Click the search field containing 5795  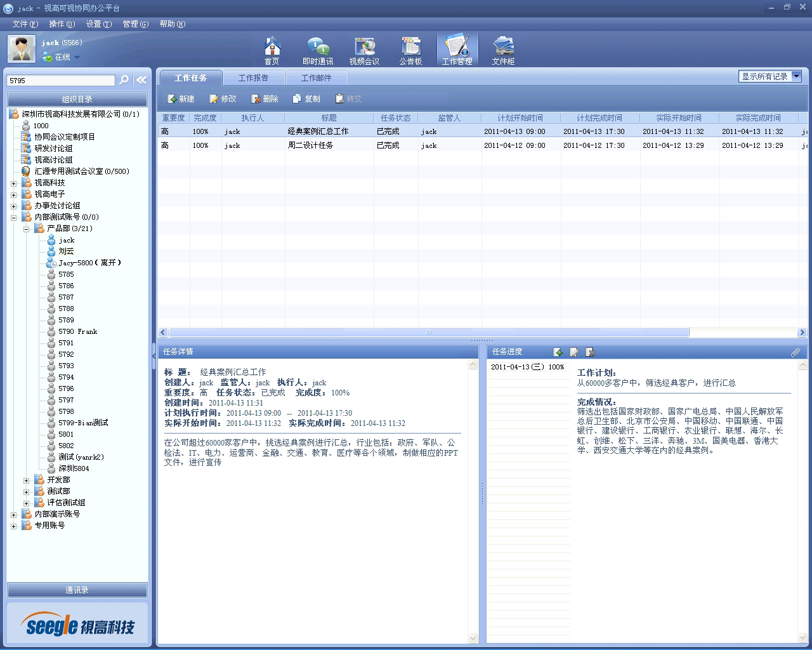(x=61, y=81)
